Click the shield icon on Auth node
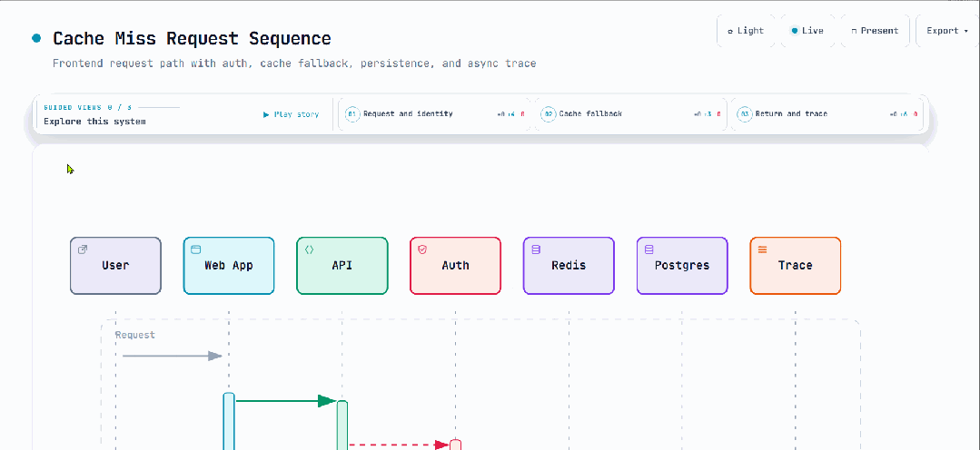980x450 pixels. tap(422, 249)
